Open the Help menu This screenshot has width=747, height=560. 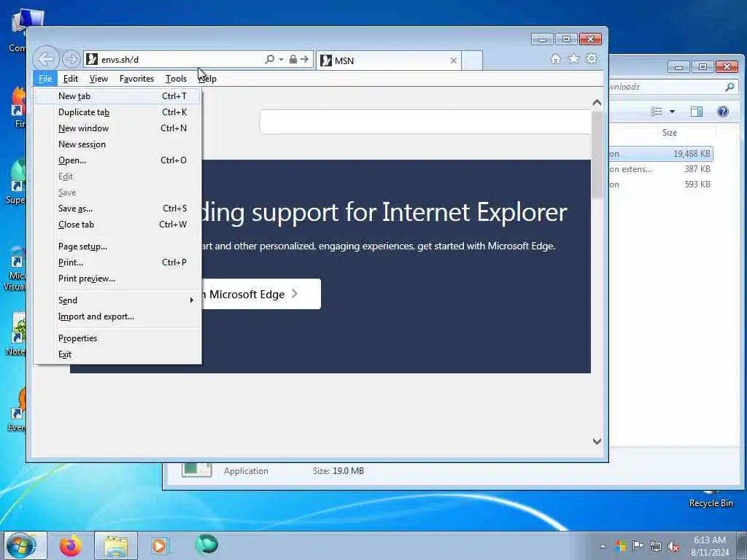tap(207, 79)
